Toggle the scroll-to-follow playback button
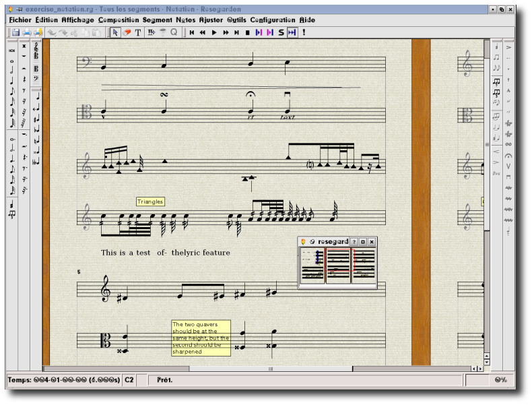This screenshot has width=532, height=405. pos(292,32)
